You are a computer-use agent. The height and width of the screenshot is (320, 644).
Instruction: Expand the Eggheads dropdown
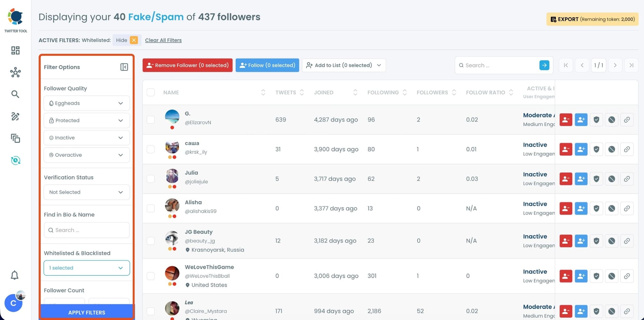click(87, 103)
